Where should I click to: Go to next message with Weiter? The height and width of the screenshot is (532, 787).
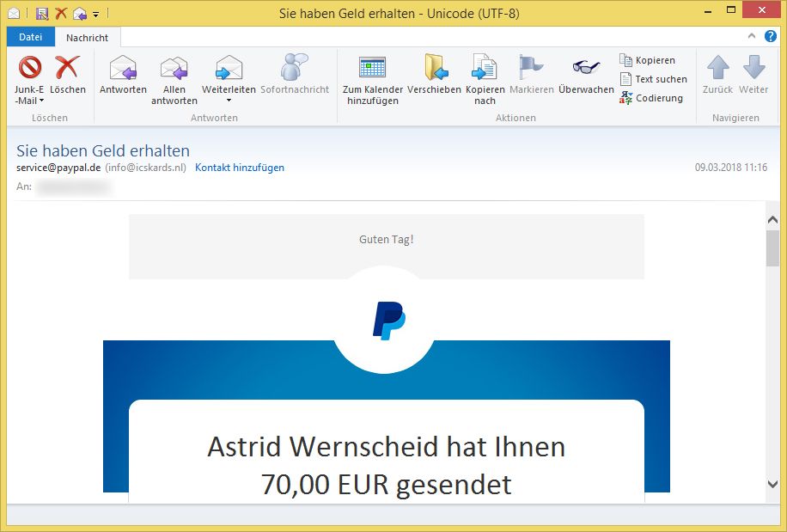753,76
